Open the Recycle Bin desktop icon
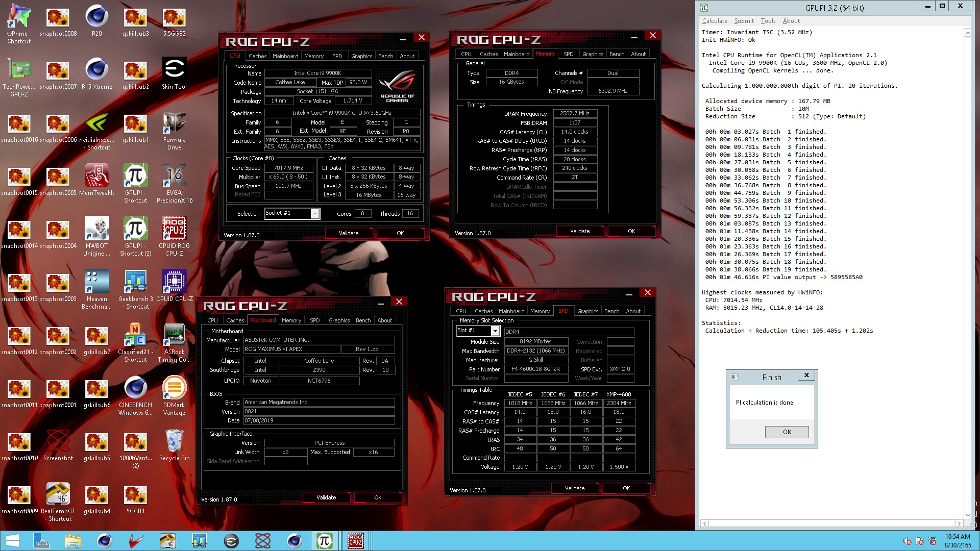This screenshot has width=980, height=551. point(174,445)
